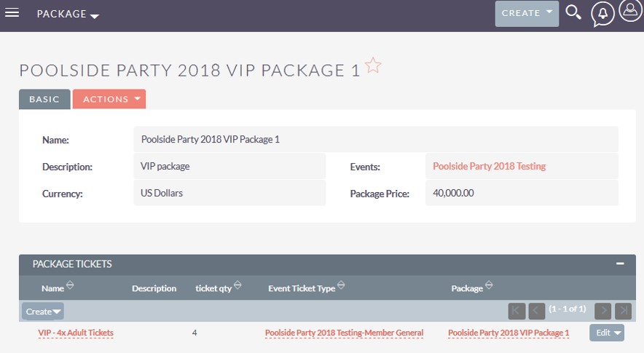Open VIP - 4x Adult Tickets link
The height and width of the screenshot is (353, 644).
coord(76,333)
